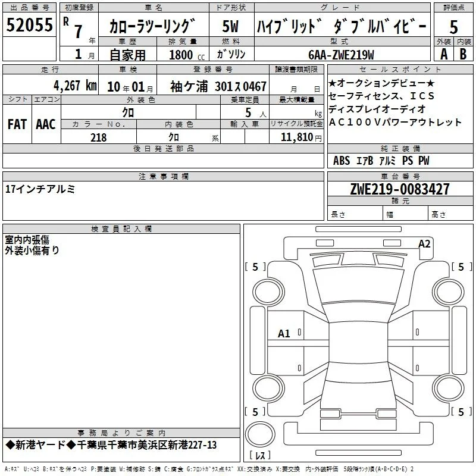Select chassis number ZWE219-0083427
This screenshot has width=476, height=476.
400,189
